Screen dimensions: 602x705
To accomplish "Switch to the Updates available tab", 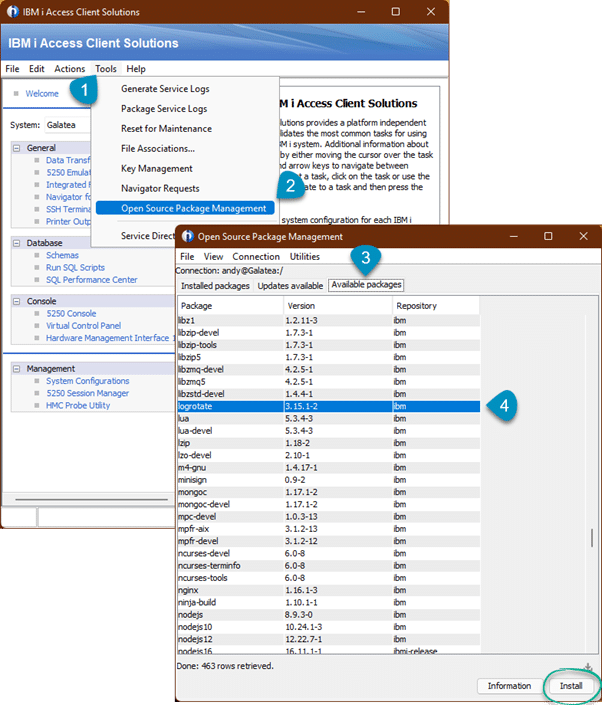I will (x=290, y=285).
